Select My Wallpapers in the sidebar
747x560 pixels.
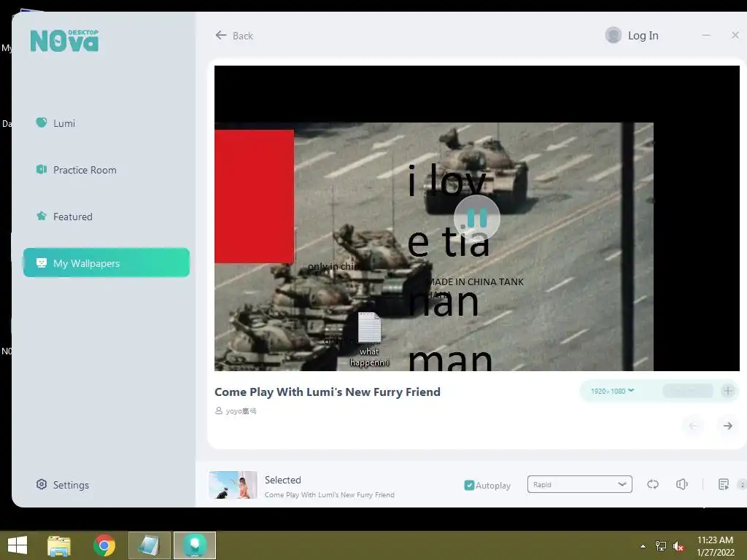[x=107, y=262]
